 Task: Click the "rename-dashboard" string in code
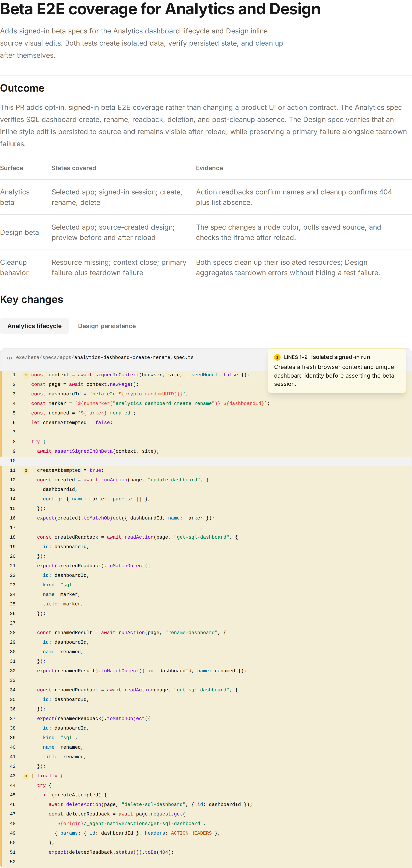[191, 633]
